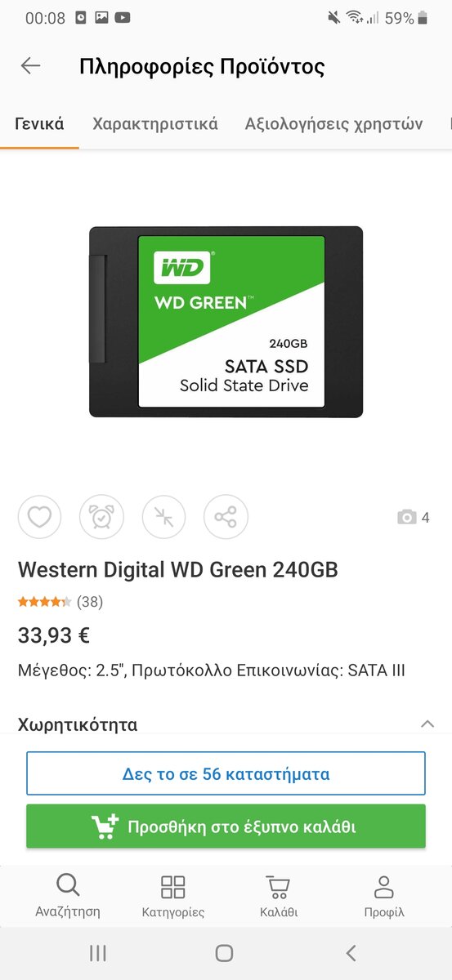The image size is (452, 980).
Task: Tap Android home button
Action: 224,953
